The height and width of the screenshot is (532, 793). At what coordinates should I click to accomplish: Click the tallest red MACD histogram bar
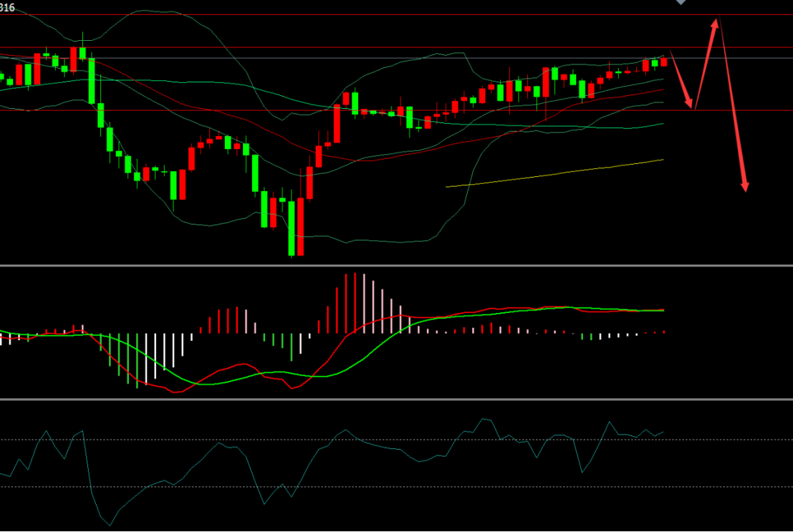(355, 303)
